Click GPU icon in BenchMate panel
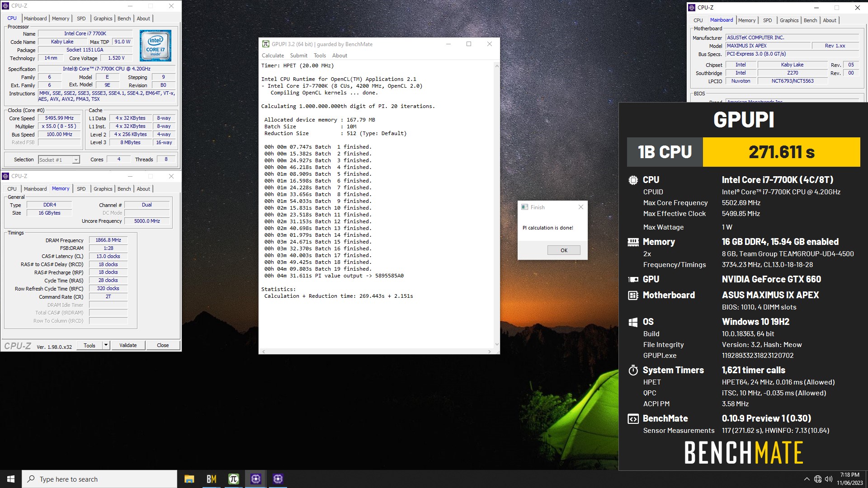 pos(633,279)
